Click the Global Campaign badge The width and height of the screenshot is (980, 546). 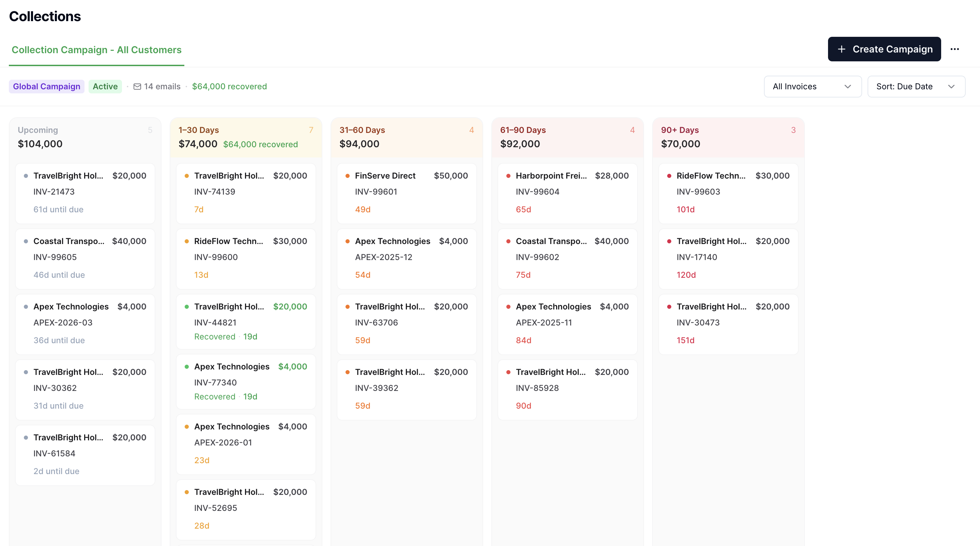coord(46,87)
